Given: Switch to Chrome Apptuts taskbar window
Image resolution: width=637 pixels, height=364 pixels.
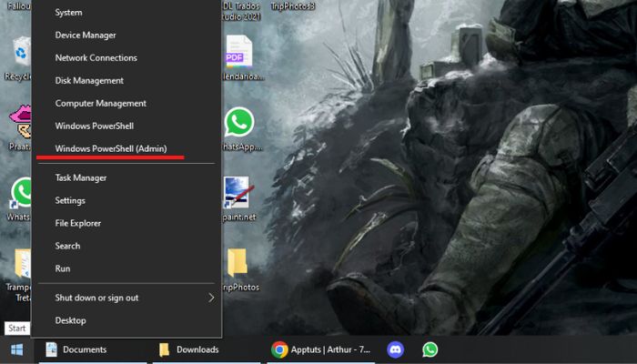Looking at the screenshot, I should click(320, 349).
